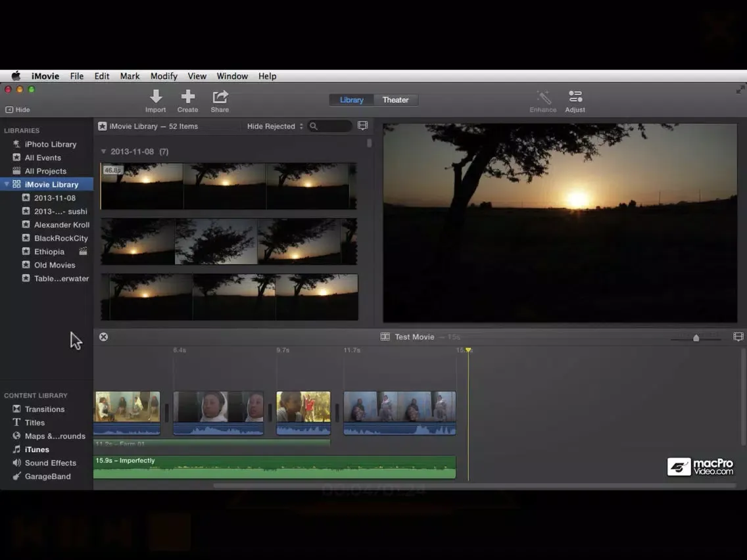The height and width of the screenshot is (560, 747).
Task: Open the Adjust controls icon
Action: click(x=575, y=97)
